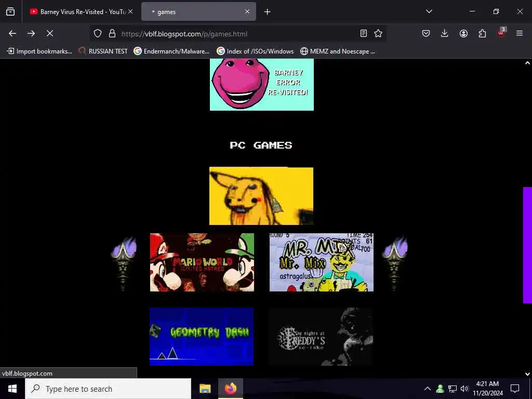Open the Import bookmarks bookmark
Viewport: 532px width, 399px height.
pos(39,51)
